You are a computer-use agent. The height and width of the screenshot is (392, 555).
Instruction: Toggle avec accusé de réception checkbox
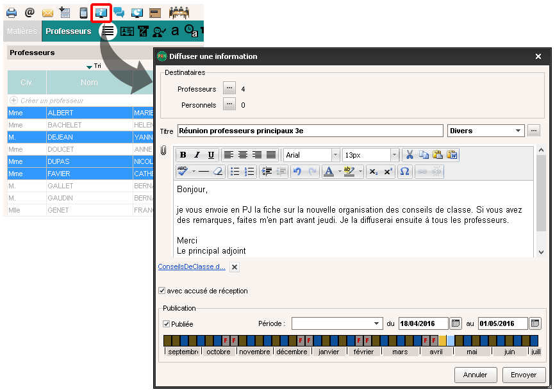tap(162, 291)
